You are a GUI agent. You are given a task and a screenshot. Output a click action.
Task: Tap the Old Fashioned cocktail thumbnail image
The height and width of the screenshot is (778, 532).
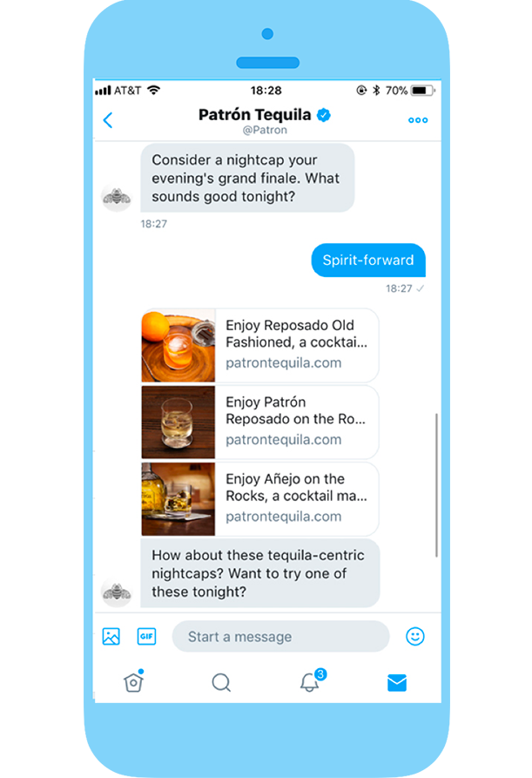(x=178, y=345)
